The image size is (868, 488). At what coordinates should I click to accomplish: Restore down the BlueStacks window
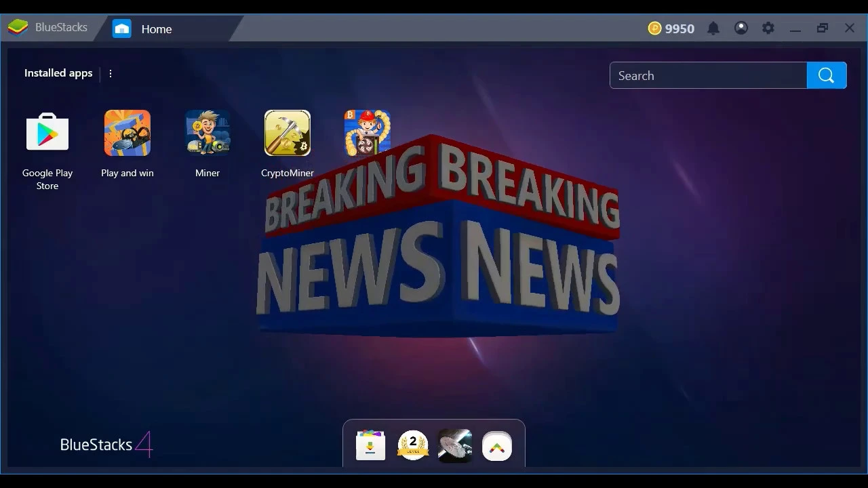823,28
